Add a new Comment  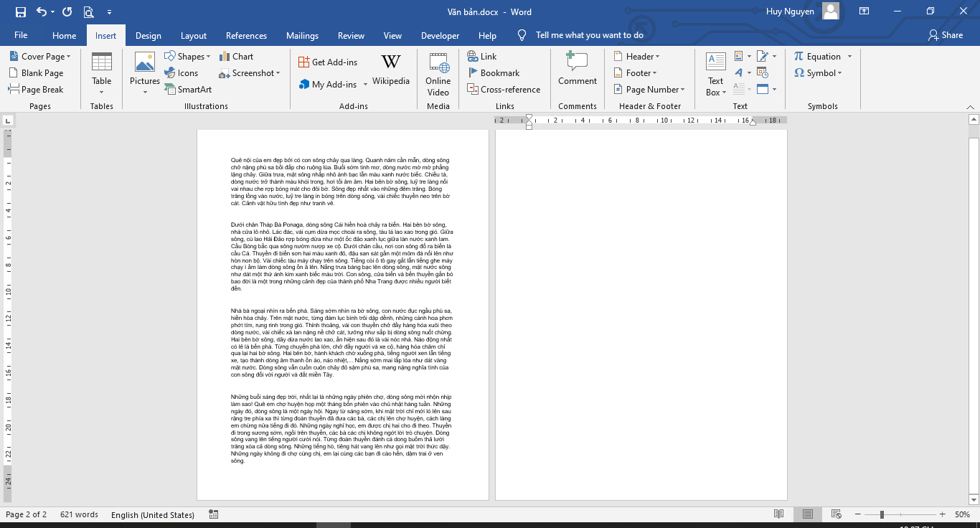coord(577,70)
